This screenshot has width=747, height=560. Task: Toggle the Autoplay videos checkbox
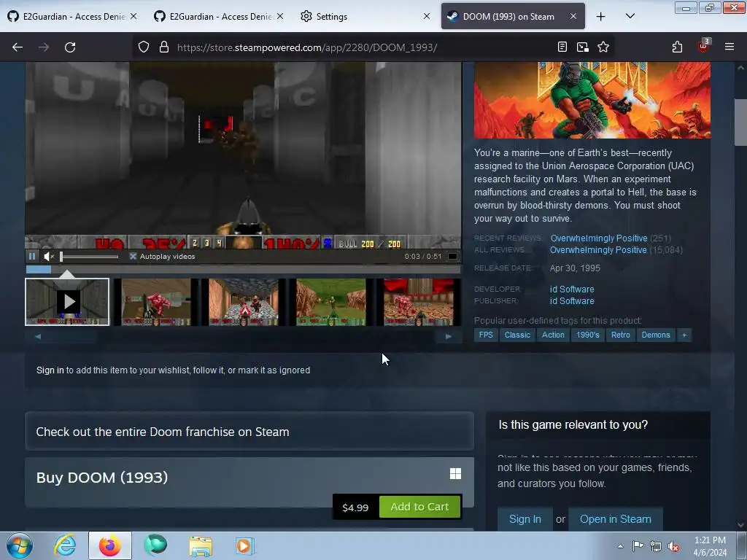[133, 256]
